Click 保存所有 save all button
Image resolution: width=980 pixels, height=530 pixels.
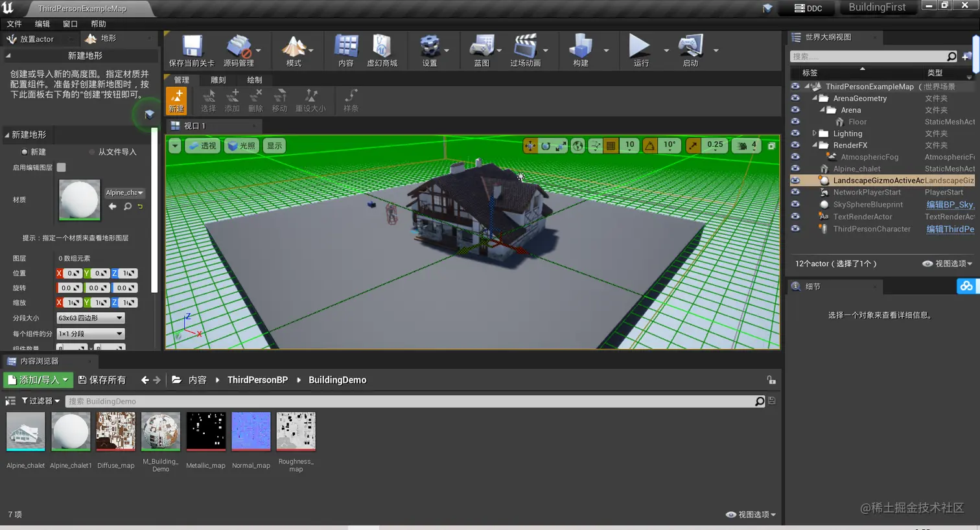[x=102, y=380]
